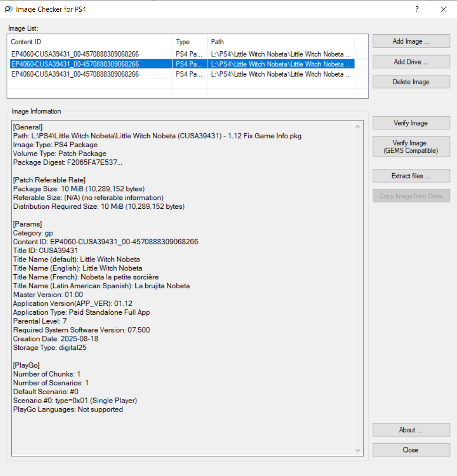The height and width of the screenshot is (476, 457).
Task: Click the Content ID line in Params
Action: click(x=106, y=242)
